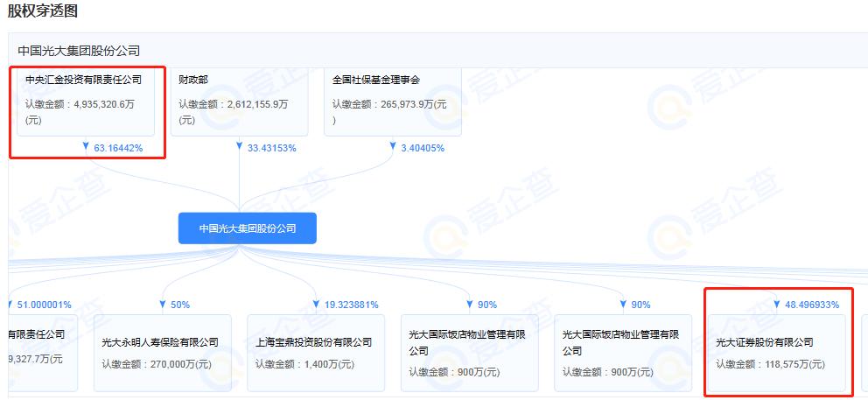Click the 51.000001% investment percentage
This screenshot has width=868, height=400.
45,305
